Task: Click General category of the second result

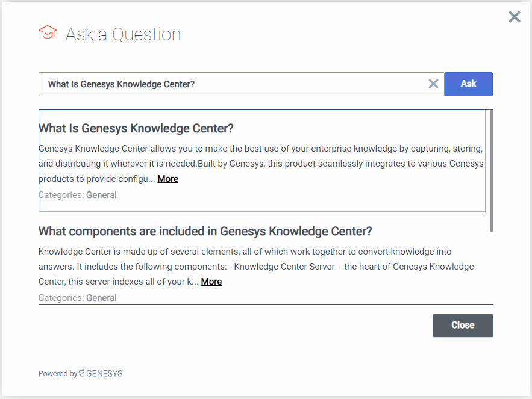Action: click(x=101, y=298)
